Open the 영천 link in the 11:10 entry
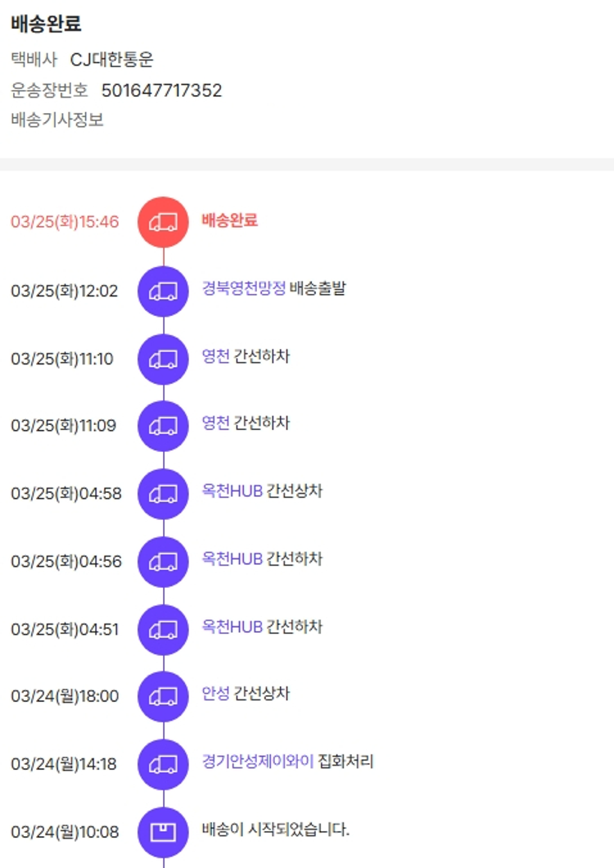 point(216,356)
